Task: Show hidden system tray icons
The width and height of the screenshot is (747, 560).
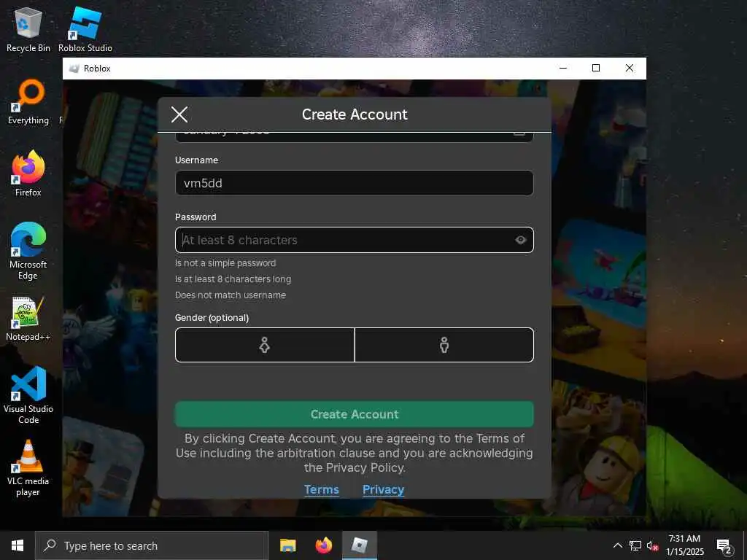Action: pos(617,545)
